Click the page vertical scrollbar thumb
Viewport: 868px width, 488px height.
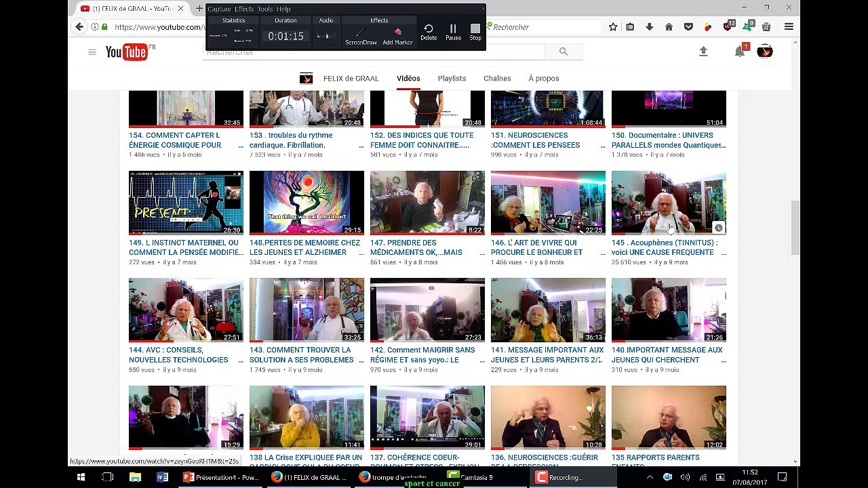[795, 227]
